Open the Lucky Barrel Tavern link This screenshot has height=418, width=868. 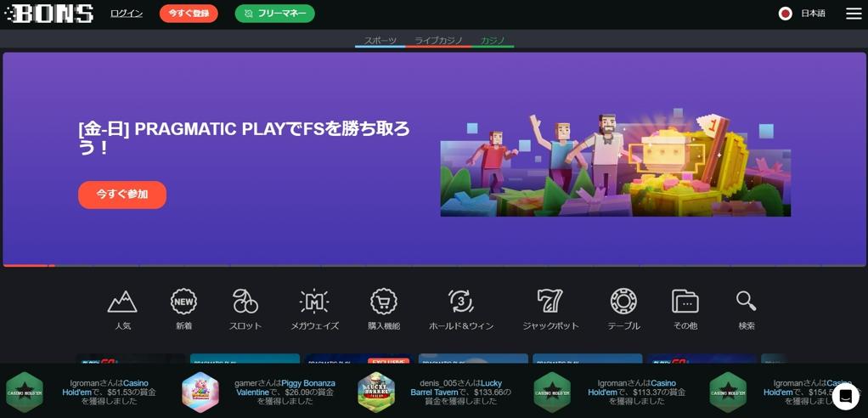coord(457,387)
